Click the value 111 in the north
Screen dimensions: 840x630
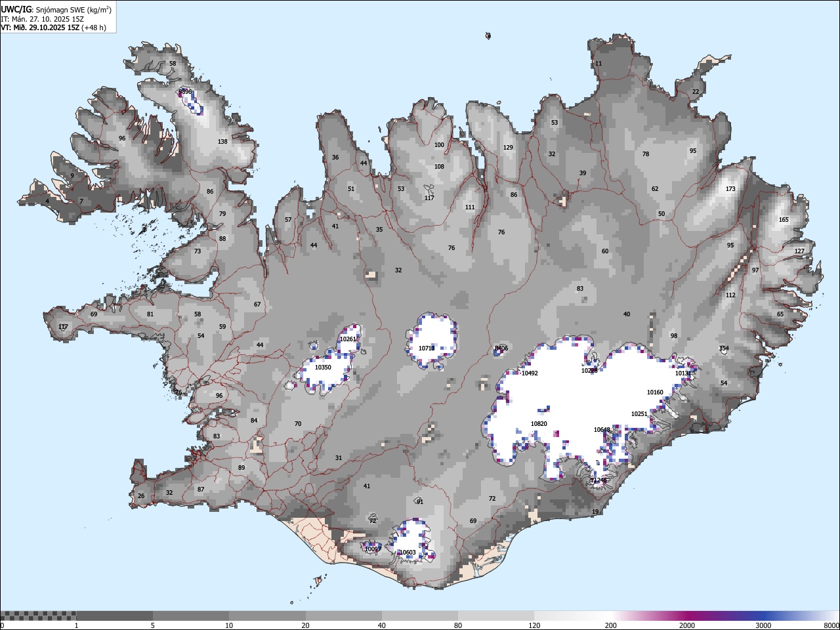470,207
